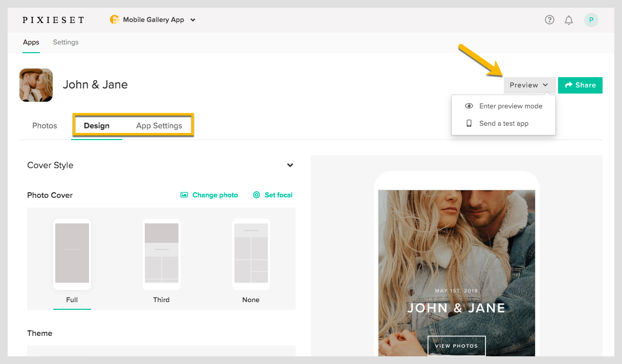Click the Cover Style heading
This screenshot has height=364, width=622.
pos(50,165)
